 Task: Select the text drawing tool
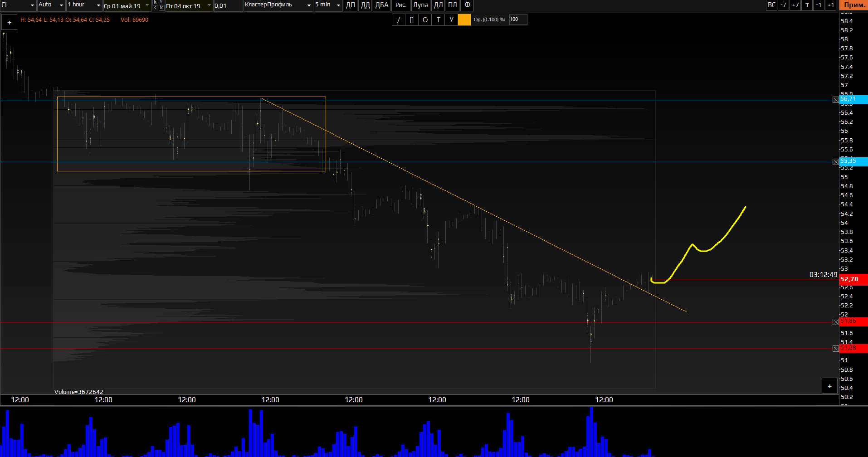coord(438,20)
